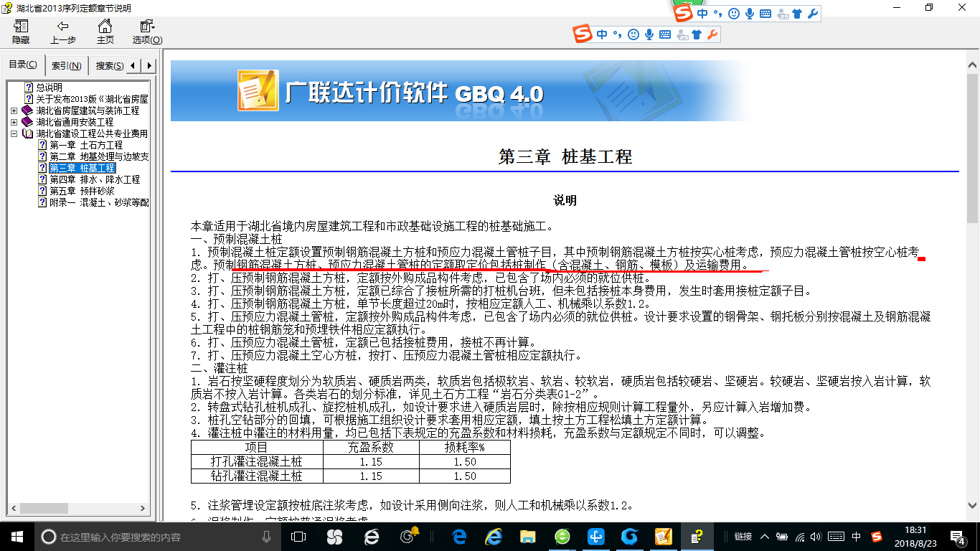
Task: Open the green 360 browser taskbar icon
Action: (562, 536)
